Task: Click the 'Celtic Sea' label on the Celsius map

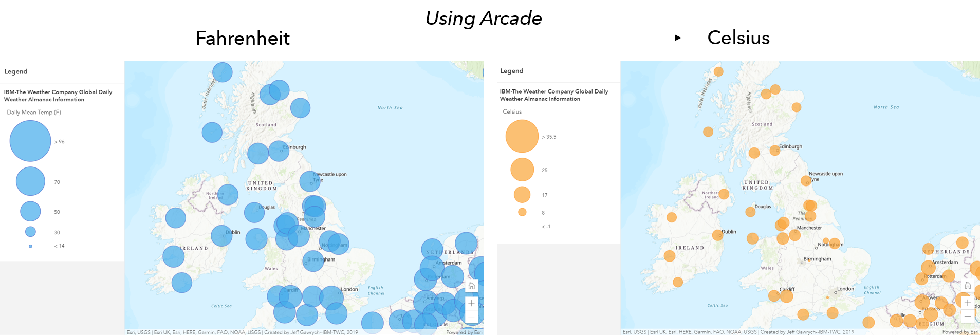Action: [x=717, y=305]
